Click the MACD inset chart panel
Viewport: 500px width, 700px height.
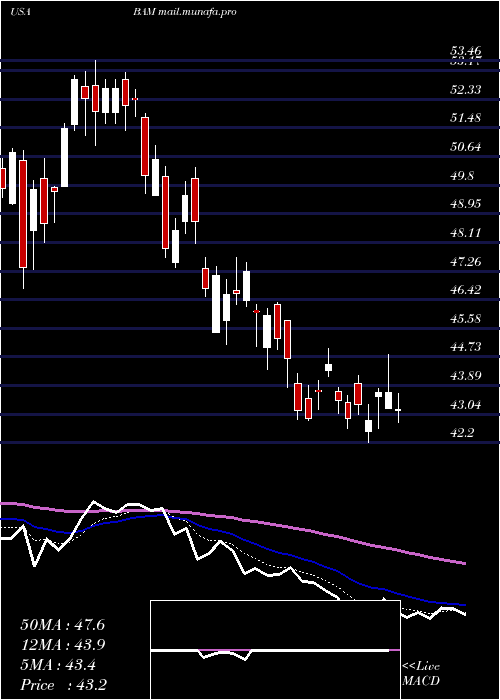pyautogui.click(x=275, y=650)
